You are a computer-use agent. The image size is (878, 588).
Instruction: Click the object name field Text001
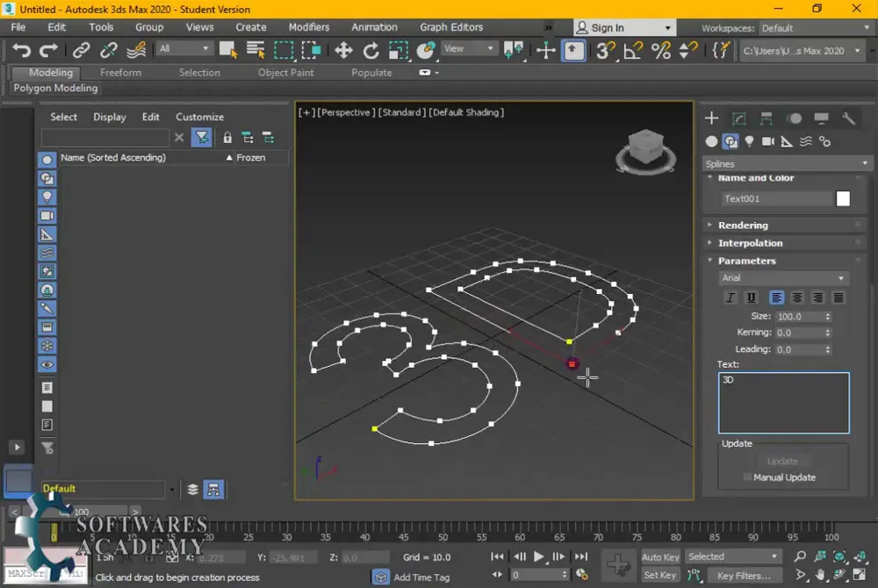[x=777, y=198]
